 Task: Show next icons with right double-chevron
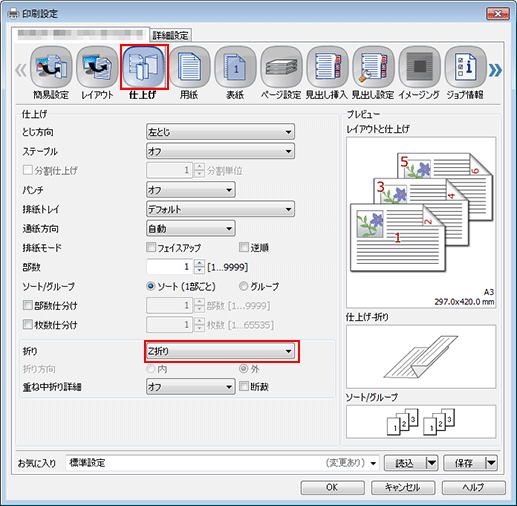click(x=495, y=70)
